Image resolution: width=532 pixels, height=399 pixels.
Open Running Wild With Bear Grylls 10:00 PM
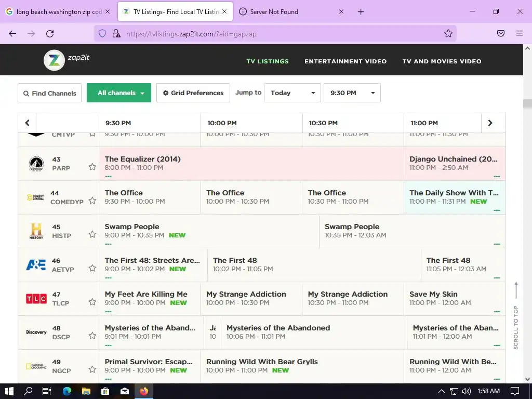click(x=302, y=366)
